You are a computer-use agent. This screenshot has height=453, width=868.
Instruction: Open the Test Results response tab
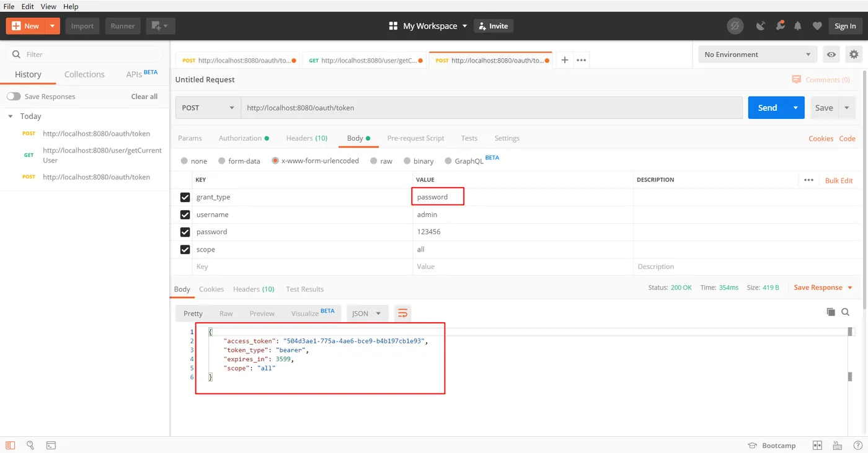[x=304, y=289]
